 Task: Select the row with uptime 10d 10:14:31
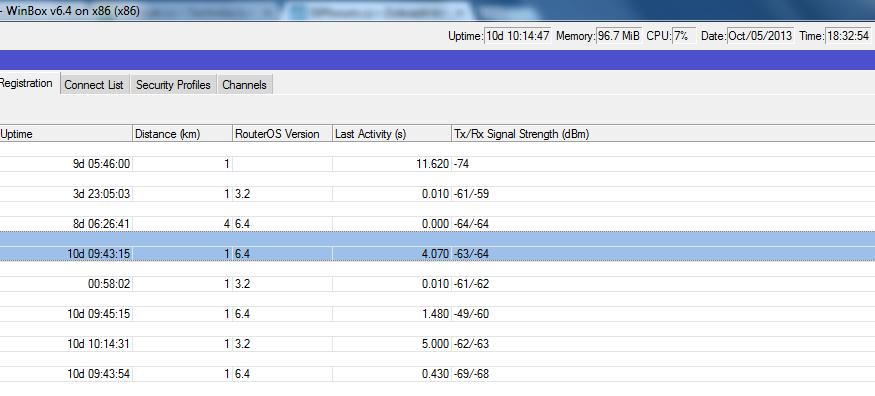(x=438, y=344)
